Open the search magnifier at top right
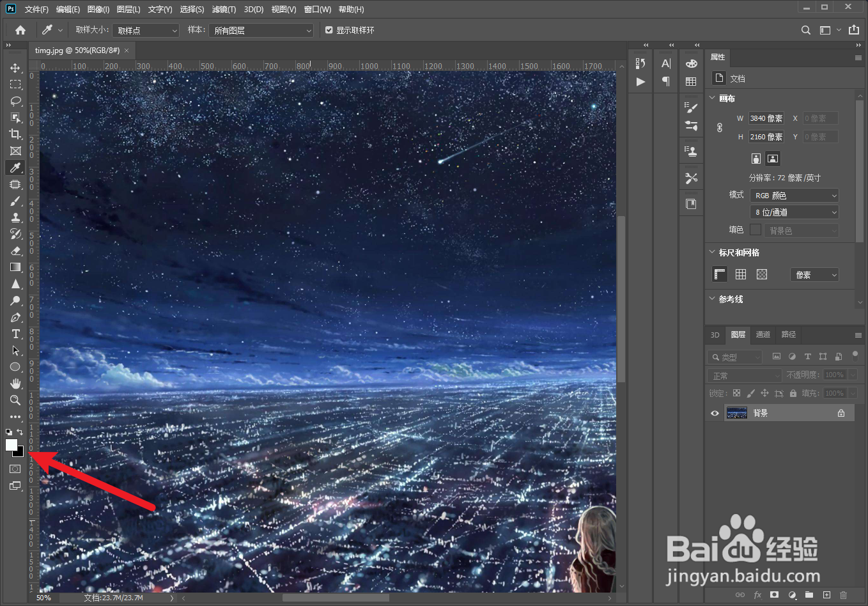Screen dimensions: 868x606 click(806, 30)
